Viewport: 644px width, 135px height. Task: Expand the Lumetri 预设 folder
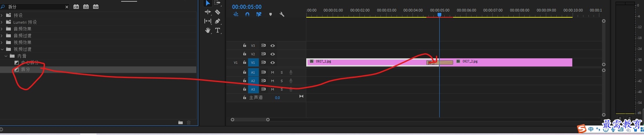[2, 22]
